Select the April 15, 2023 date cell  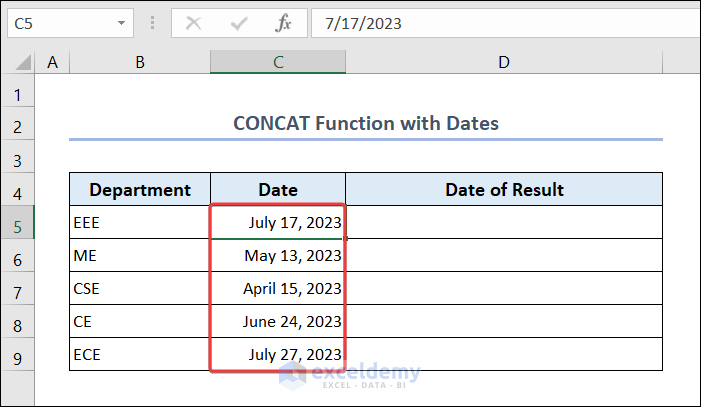[x=278, y=289]
